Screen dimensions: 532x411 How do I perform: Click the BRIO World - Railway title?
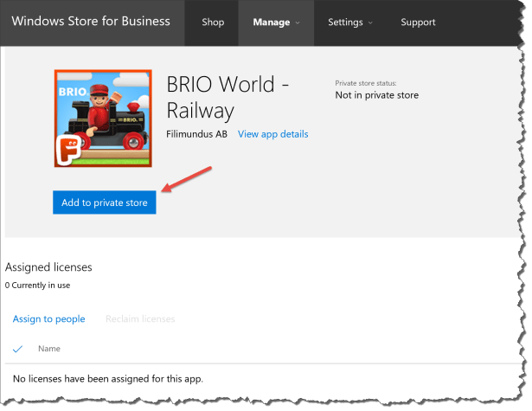(227, 98)
